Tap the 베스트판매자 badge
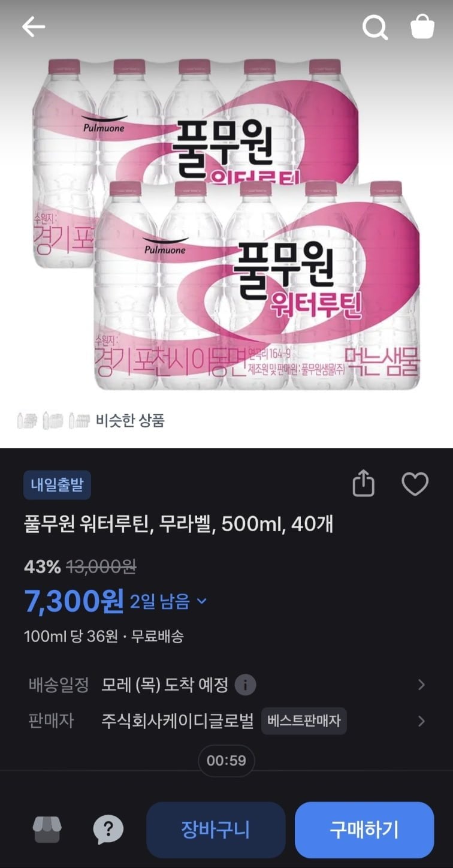 [304, 721]
